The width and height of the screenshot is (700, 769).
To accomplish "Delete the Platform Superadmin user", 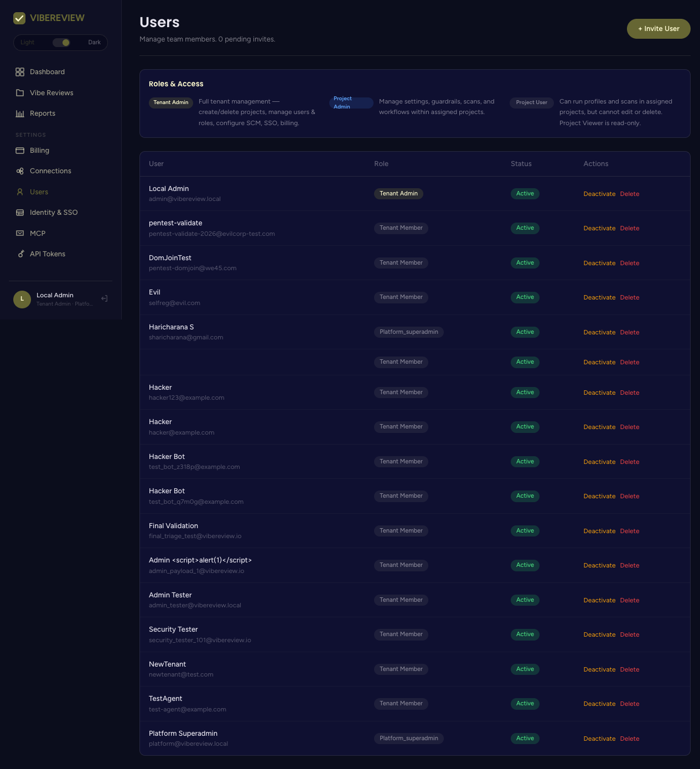I will [x=630, y=739].
